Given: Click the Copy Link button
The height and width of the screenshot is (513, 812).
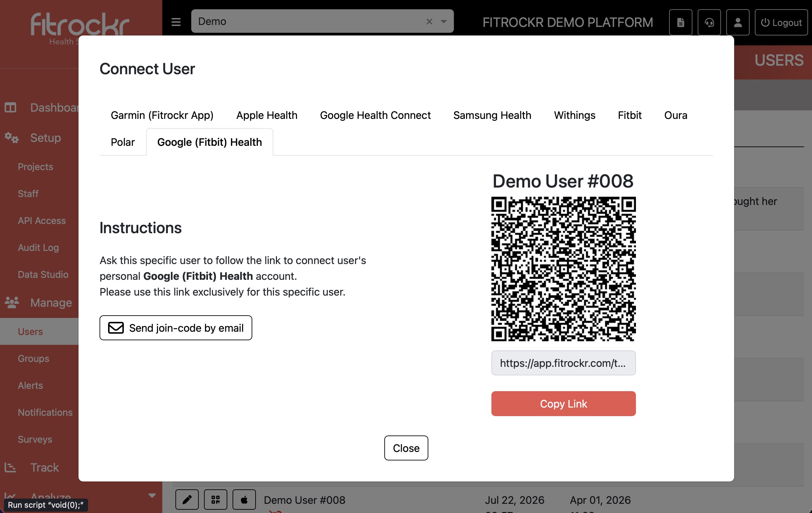Looking at the screenshot, I should pos(563,403).
